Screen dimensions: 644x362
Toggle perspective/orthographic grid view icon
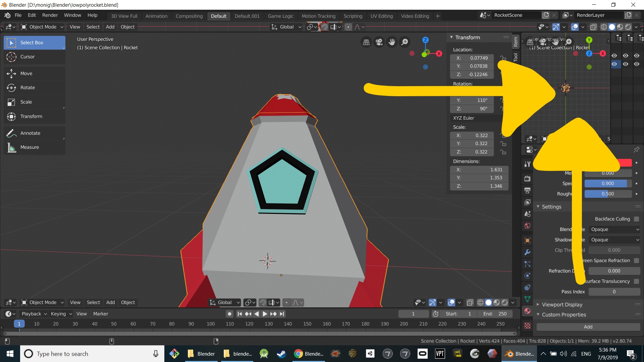click(366, 42)
